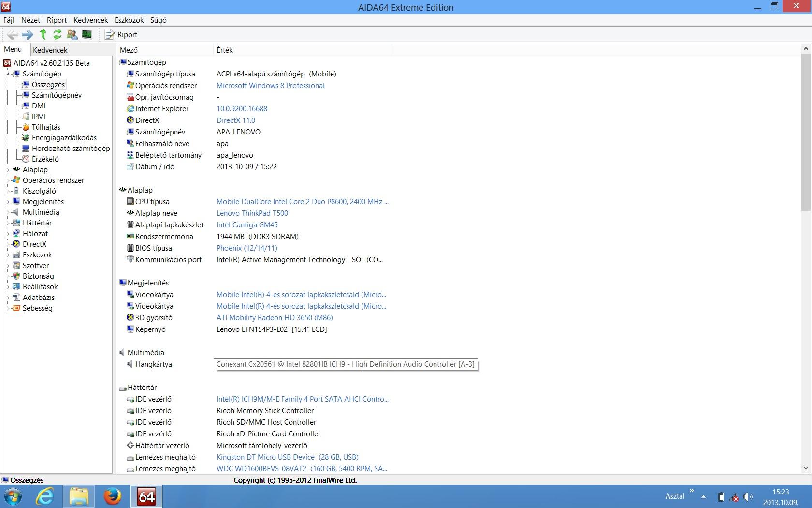The image size is (812, 508).
Task: Expand the Alaplap tree node
Action: click(x=8, y=170)
